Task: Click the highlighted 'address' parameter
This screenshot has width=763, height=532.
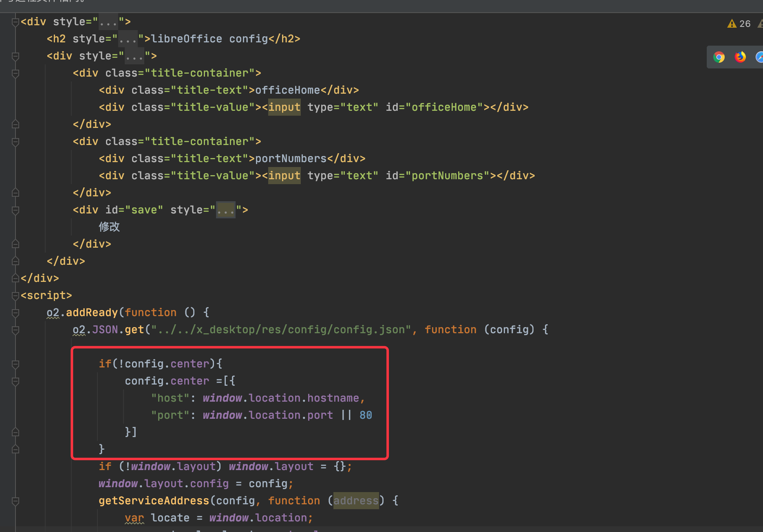Action: click(x=356, y=501)
